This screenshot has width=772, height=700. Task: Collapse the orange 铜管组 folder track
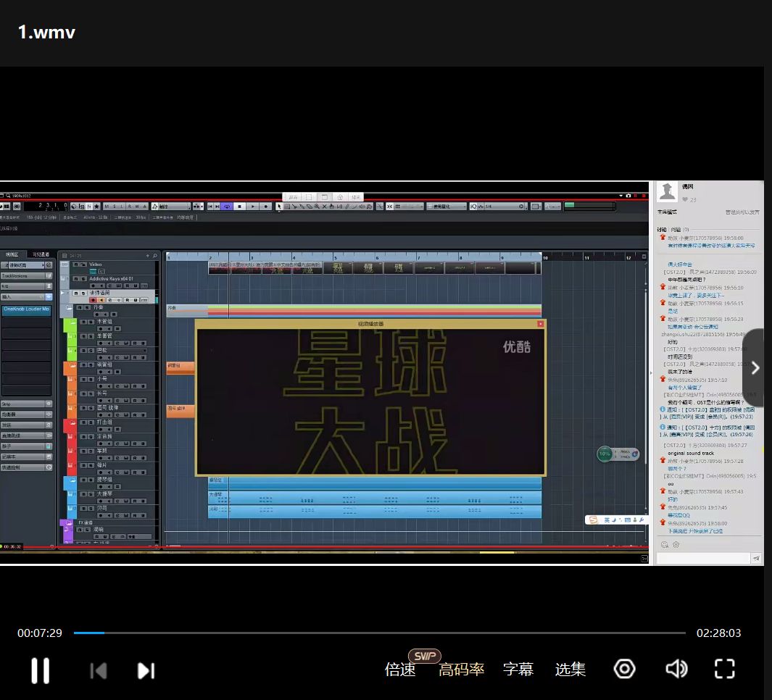(x=73, y=365)
